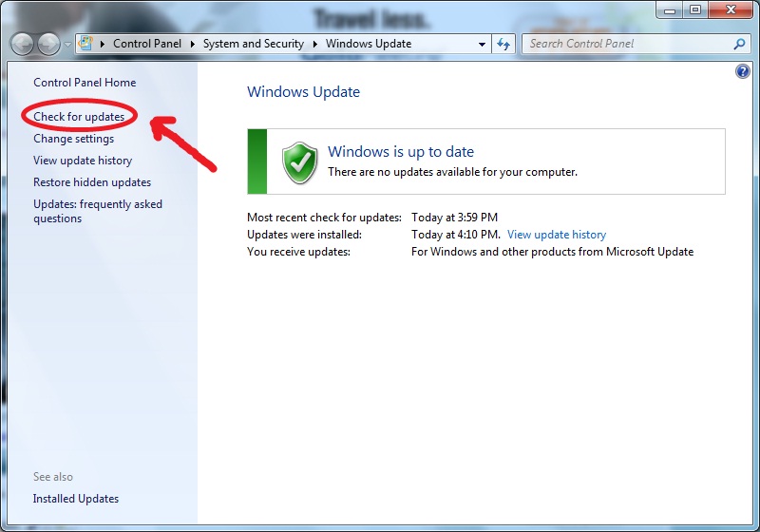Screen dimensions: 760x532
Task: Maximize the Windows Update window
Action: 695,9
